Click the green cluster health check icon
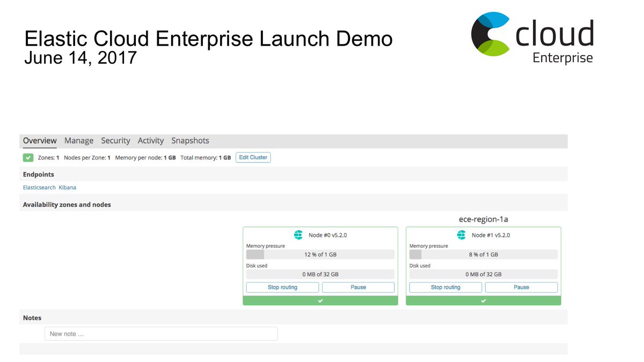Image resolution: width=644 pixels, height=362 pixels. pos(28,158)
